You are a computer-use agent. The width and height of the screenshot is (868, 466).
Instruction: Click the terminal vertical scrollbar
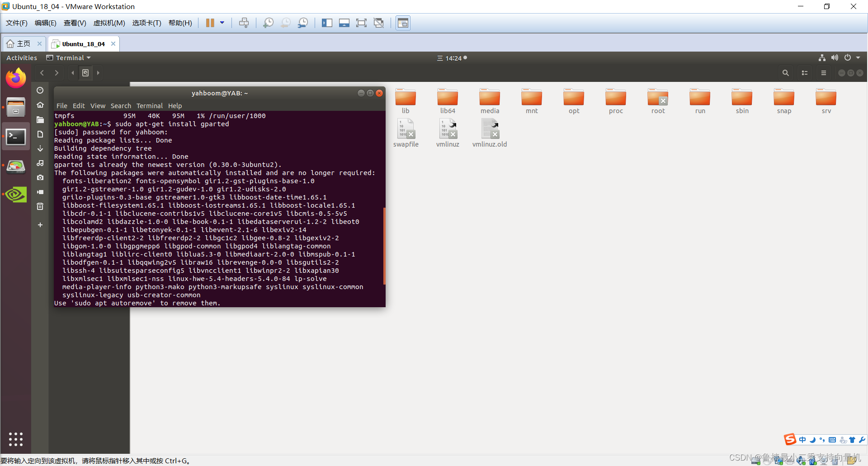tap(384, 246)
